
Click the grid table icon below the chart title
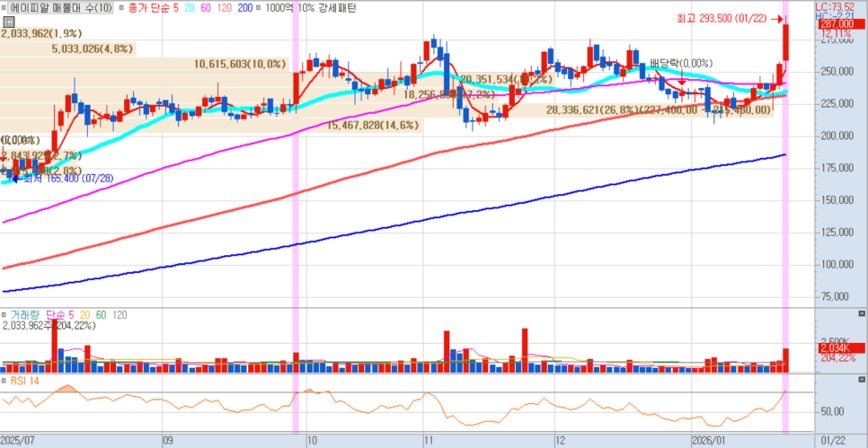[8, 22]
